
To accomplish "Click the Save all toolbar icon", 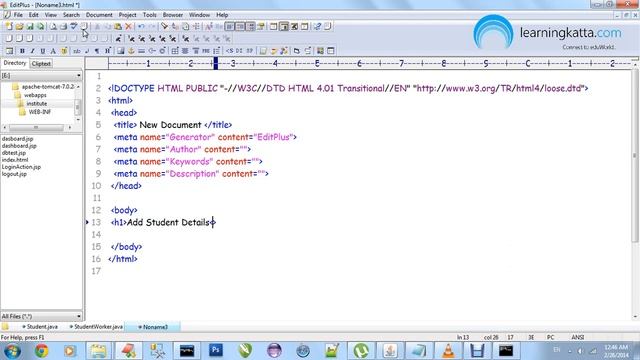I will (40, 27).
